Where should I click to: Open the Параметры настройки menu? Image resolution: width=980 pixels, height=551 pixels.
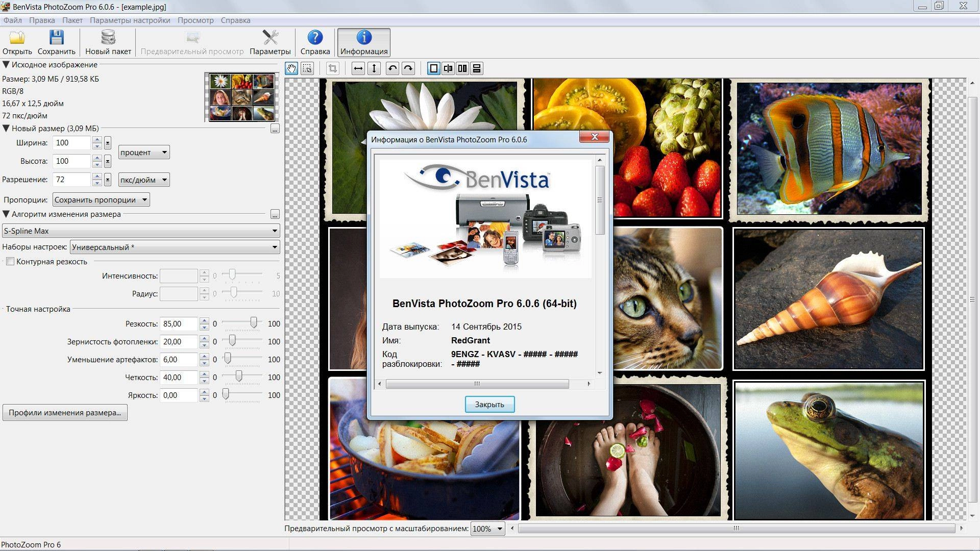130,20
